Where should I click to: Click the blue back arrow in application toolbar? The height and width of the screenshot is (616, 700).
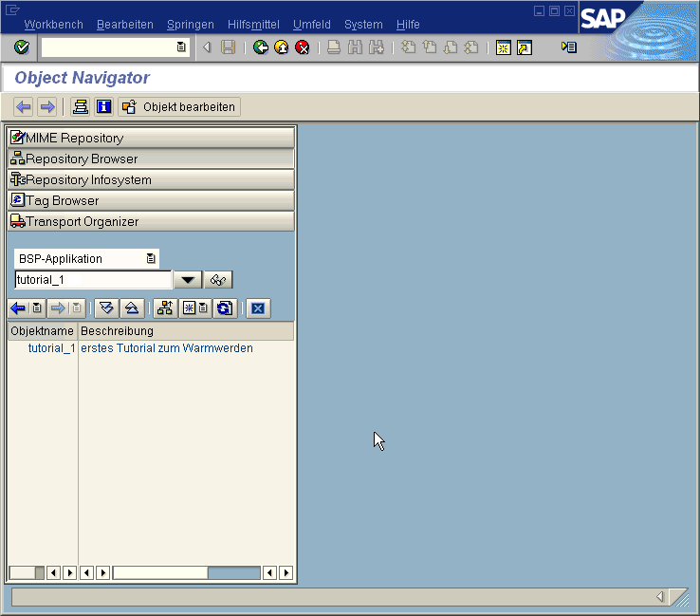click(23, 106)
